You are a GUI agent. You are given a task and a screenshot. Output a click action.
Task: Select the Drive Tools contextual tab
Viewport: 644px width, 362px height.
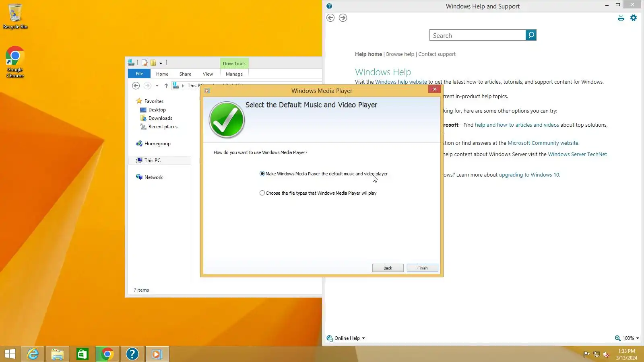234,64
